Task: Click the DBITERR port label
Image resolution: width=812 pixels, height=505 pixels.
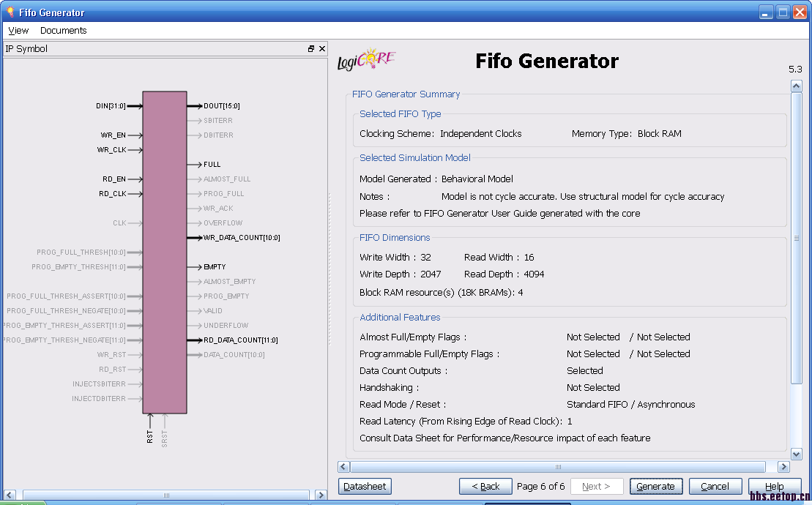Action: pos(218,135)
